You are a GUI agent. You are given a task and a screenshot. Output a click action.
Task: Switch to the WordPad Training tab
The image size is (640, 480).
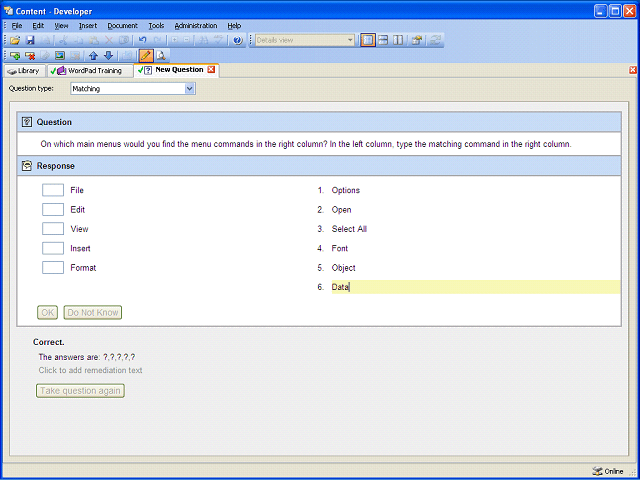click(x=90, y=71)
